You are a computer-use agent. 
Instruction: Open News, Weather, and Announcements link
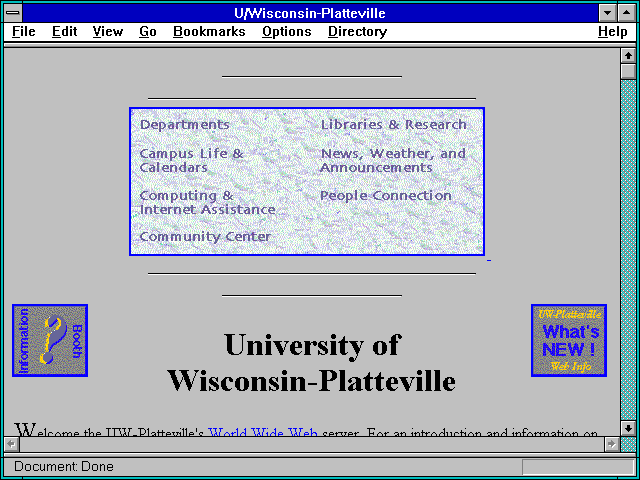pyautogui.click(x=393, y=160)
